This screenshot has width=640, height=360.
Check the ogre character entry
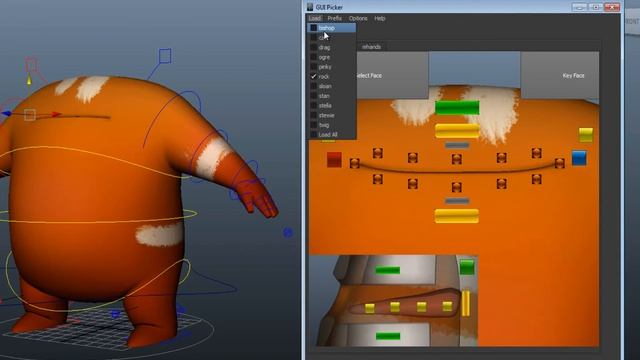[x=331, y=57]
